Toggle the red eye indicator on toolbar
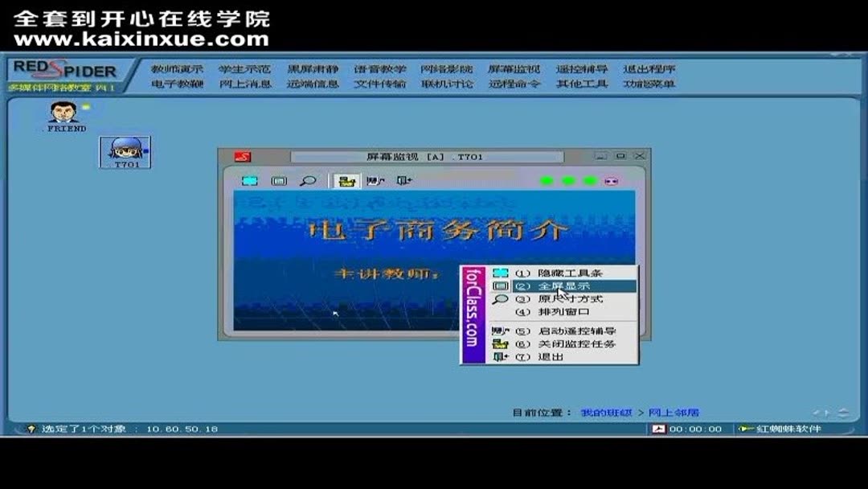This screenshot has height=489, width=868. 610,181
